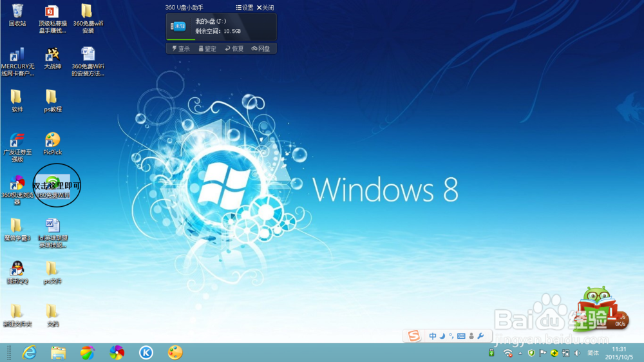This screenshot has width=644, height=362.
Task: Select the PicPick desktop shortcut
Action: tap(53, 144)
